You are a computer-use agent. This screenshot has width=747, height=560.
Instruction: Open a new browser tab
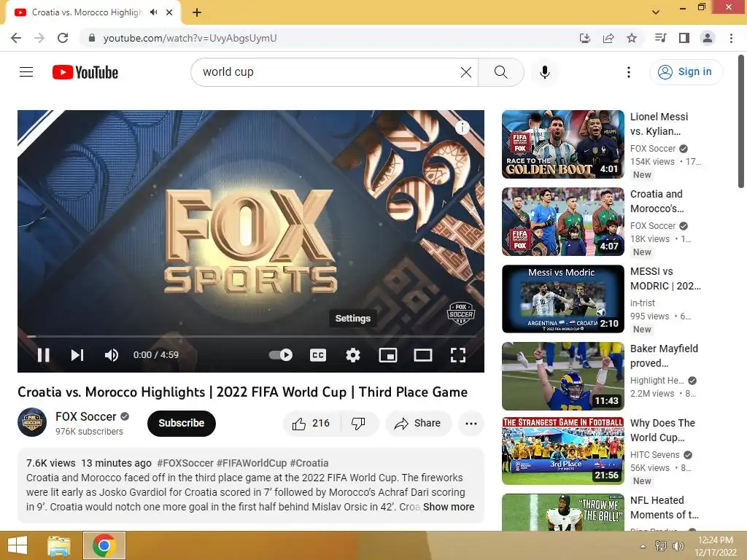point(197,12)
